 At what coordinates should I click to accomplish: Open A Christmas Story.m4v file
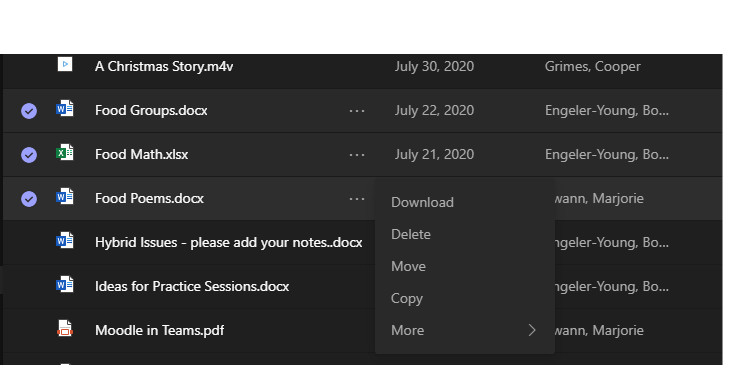pyautogui.click(x=164, y=66)
